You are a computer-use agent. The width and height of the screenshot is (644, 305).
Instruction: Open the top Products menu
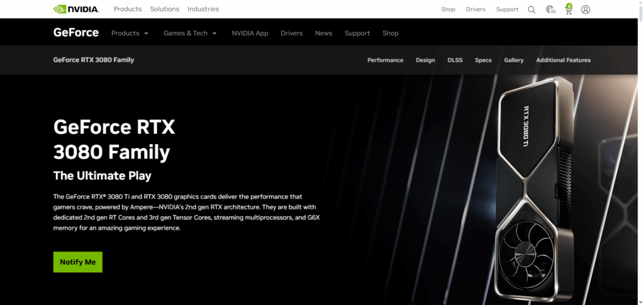tap(128, 9)
